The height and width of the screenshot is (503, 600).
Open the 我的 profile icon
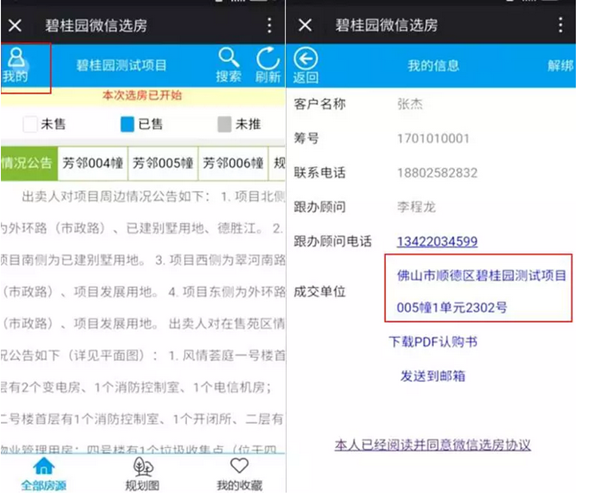coord(16,65)
